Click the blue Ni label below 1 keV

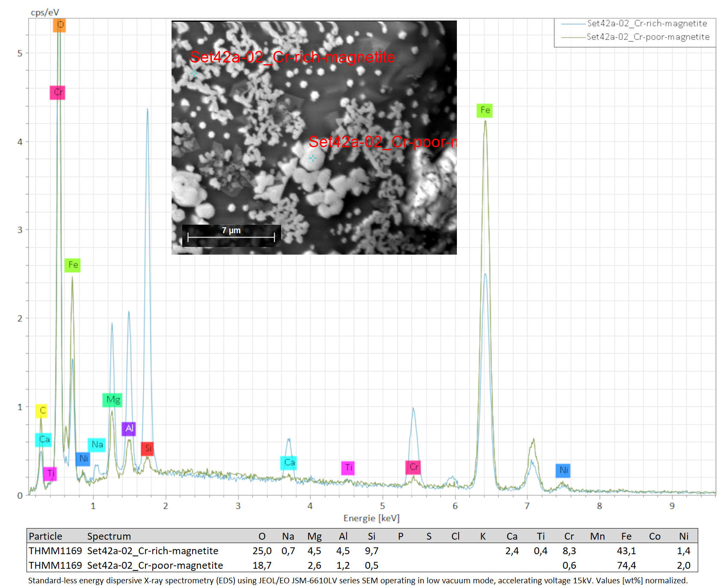pyautogui.click(x=83, y=459)
